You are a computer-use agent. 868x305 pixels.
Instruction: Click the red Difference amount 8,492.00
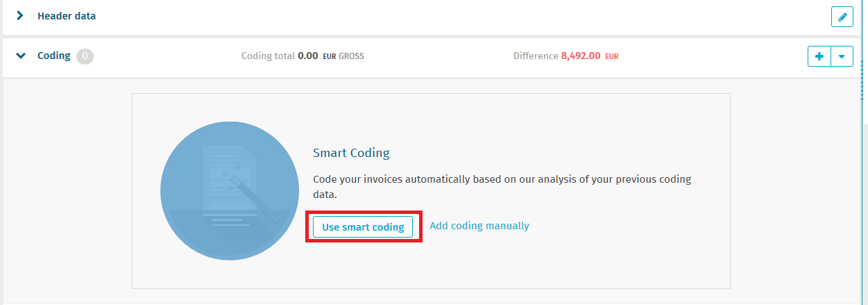coord(581,56)
